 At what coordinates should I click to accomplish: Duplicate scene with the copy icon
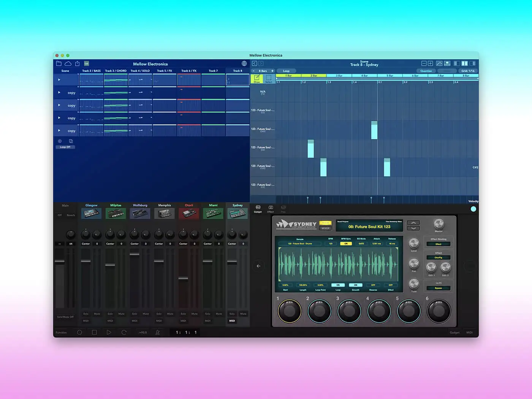pyautogui.click(x=71, y=141)
